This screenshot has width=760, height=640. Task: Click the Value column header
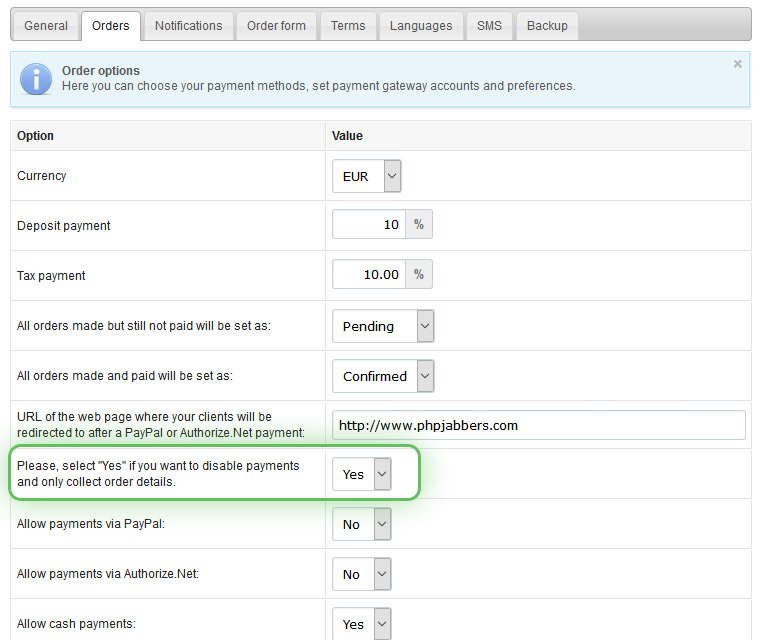[x=347, y=136]
